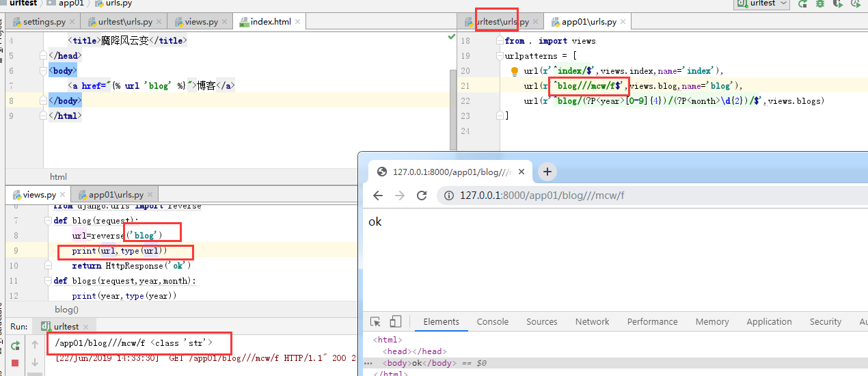This screenshot has width=868, height=376.
Task: Close the 127.0.0.1:8000 Chrome tab
Action: pos(521,172)
